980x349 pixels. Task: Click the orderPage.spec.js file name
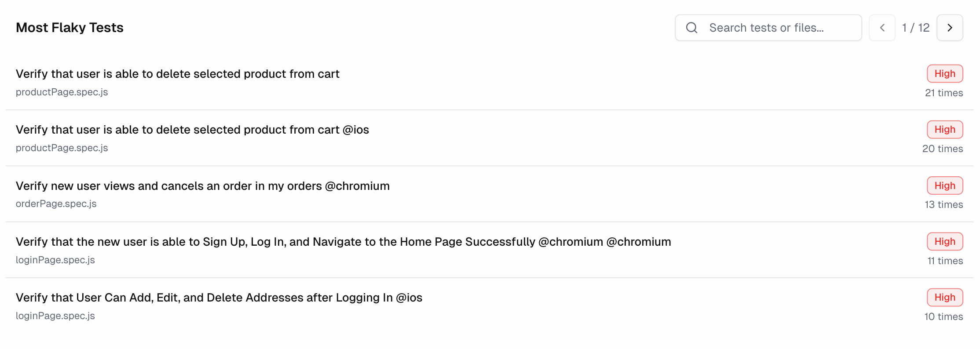(56, 204)
